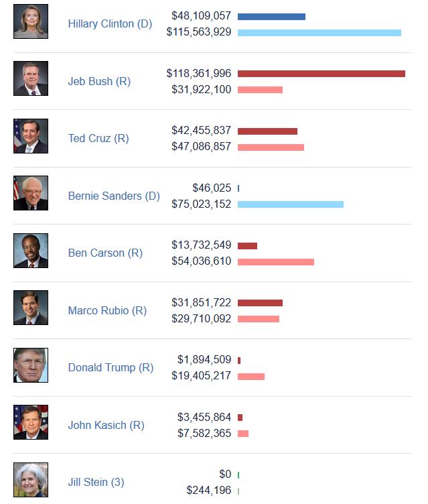The height and width of the screenshot is (504, 428).
Task: Open the Jill Stein (3) link
Action: 96,483
